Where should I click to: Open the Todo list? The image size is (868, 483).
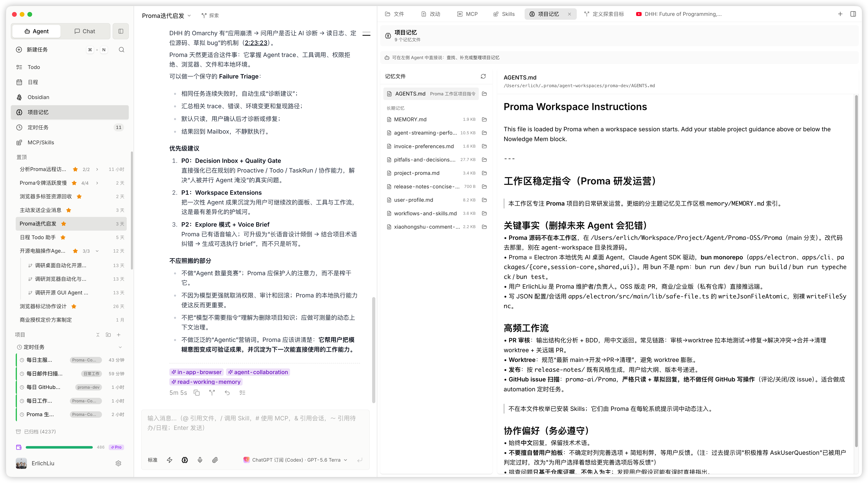[70, 67]
